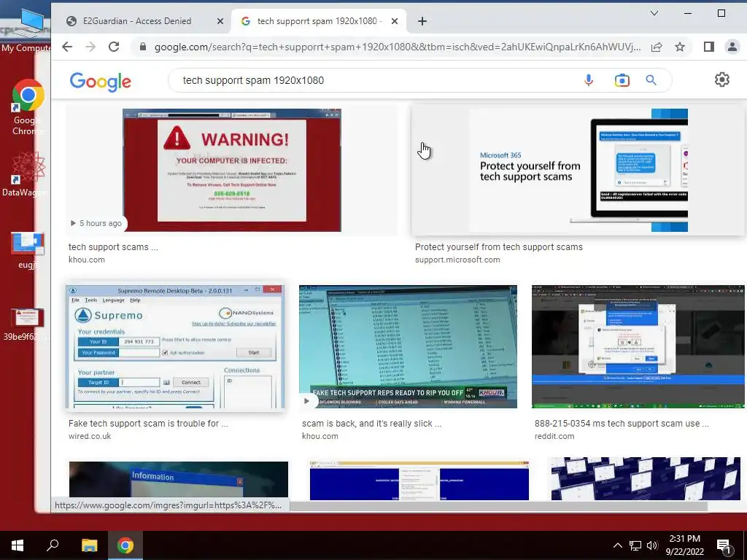This screenshot has height=560, width=747.
Task: Open the Supremo Remote Desktop thumbnail
Action: [175, 346]
